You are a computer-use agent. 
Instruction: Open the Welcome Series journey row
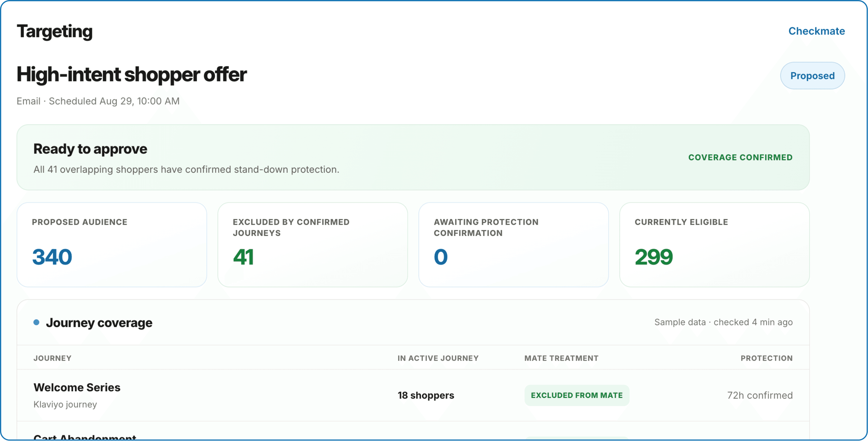tap(413, 395)
